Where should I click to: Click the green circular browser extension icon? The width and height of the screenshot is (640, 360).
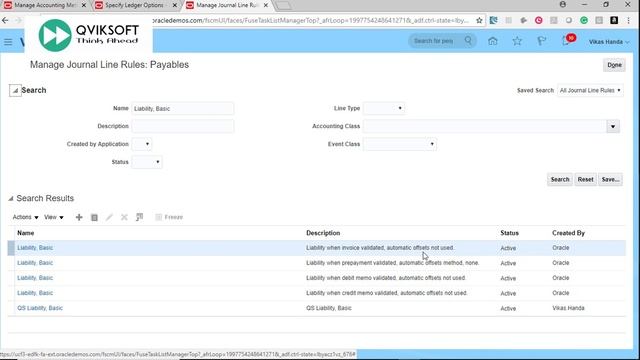(584, 20)
